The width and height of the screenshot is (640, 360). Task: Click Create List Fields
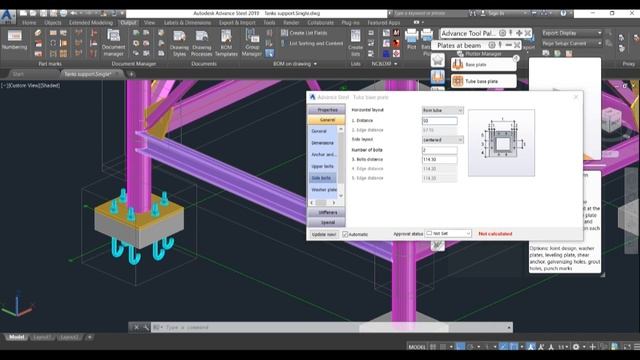(304, 33)
